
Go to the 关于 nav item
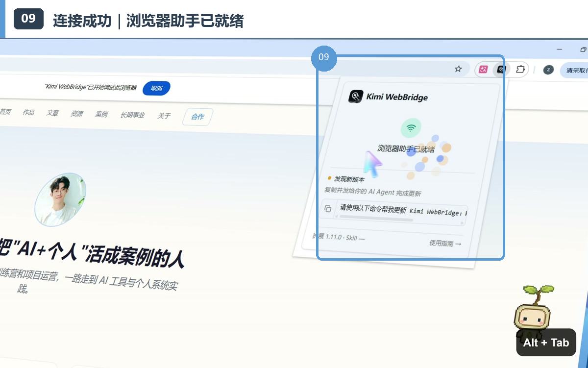(x=164, y=116)
